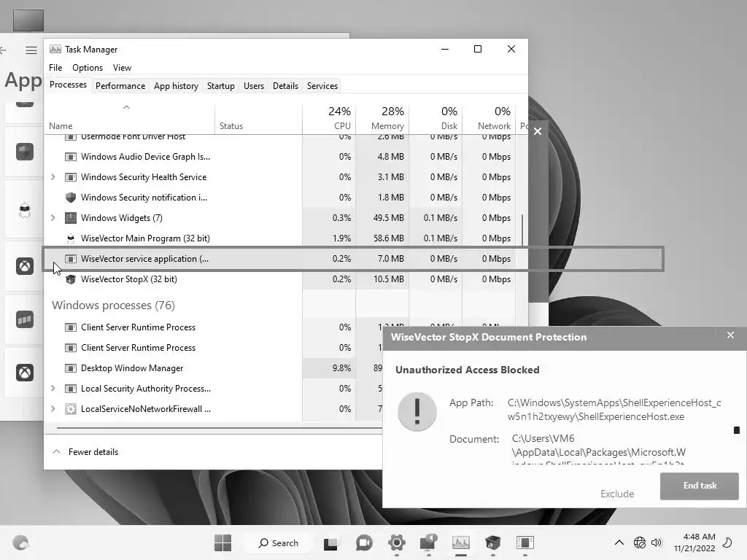Click LocalServiceNoNetworkFirewall gear icon
Image resolution: width=747 pixels, height=560 pixels.
point(71,409)
